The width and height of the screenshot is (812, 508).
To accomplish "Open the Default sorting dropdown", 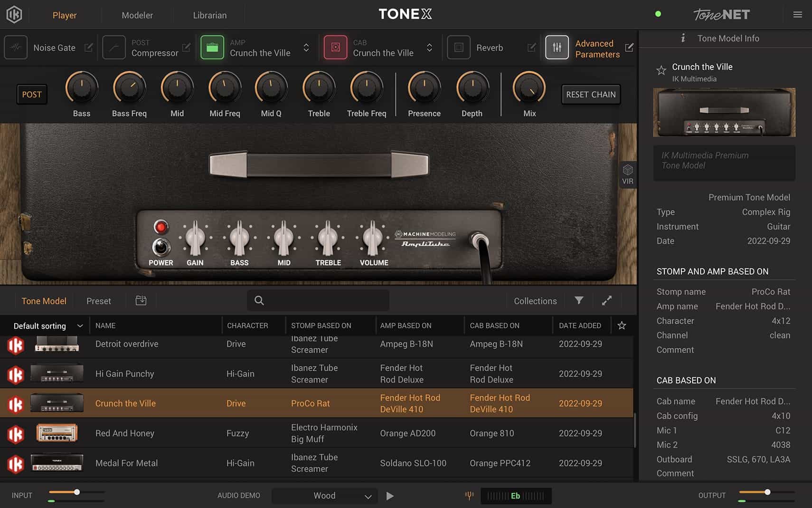I will (48, 326).
